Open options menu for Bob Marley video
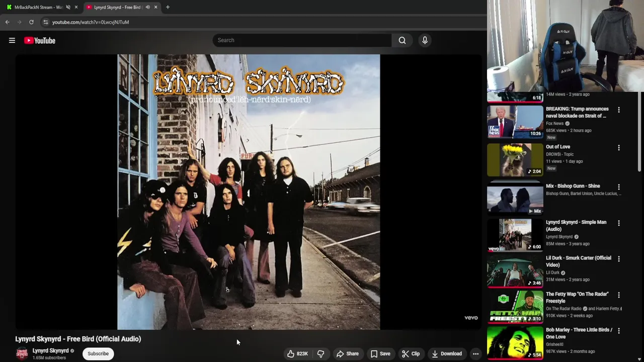Viewport: 644px width, 362px height. [619, 331]
